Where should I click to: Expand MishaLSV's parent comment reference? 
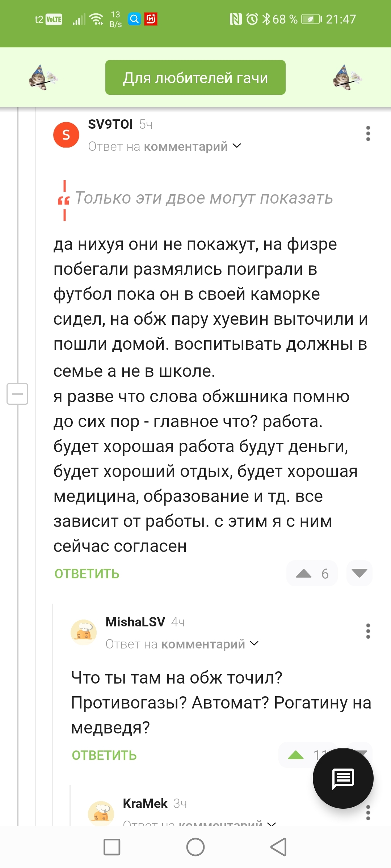254,643
